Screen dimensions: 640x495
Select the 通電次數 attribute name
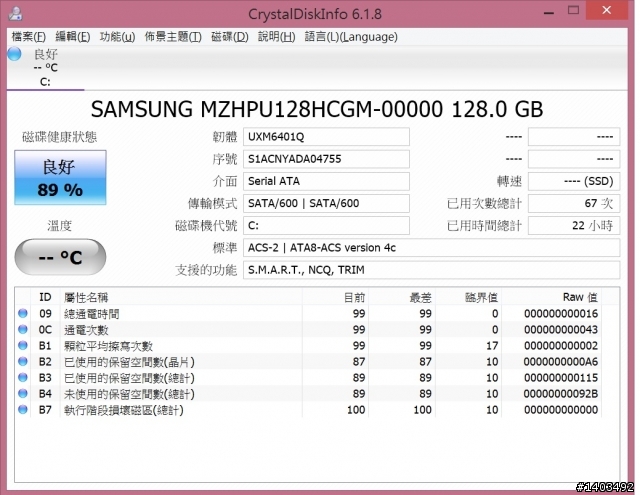tap(86, 330)
